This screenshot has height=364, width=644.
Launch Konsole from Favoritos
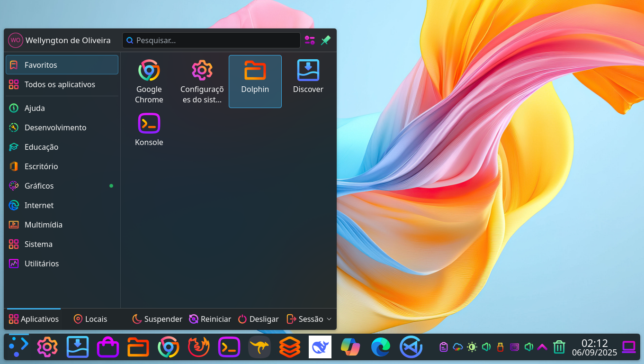click(149, 128)
